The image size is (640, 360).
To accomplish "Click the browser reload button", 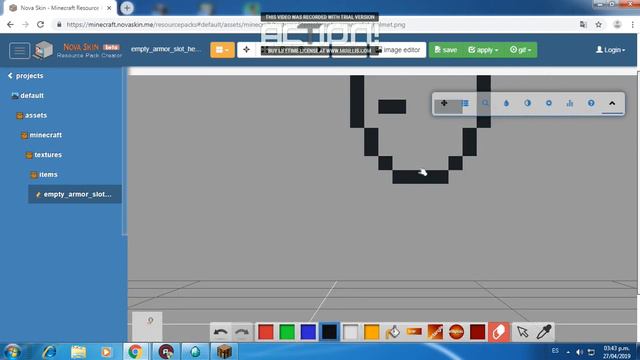I will pos(40,24).
